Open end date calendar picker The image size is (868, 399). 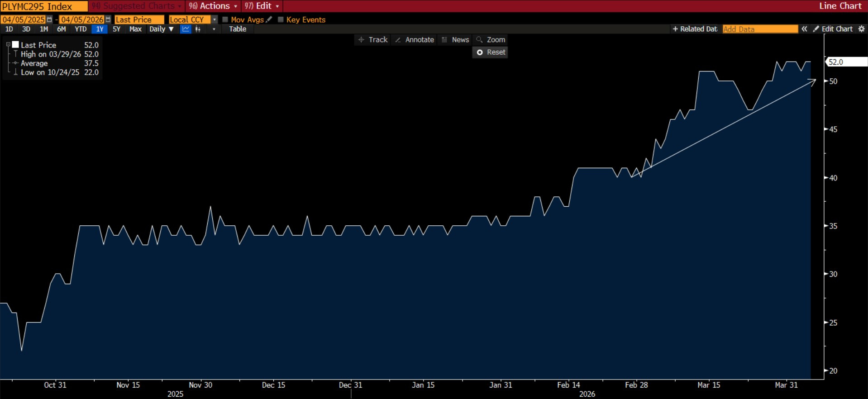point(108,19)
